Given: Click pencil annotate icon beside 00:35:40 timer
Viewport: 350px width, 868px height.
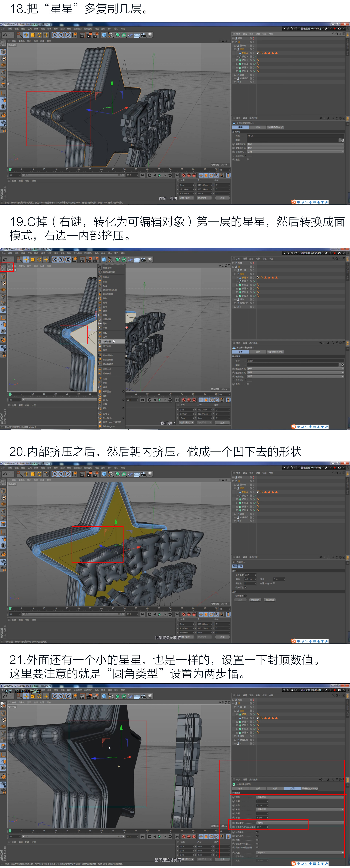Looking at the screenshot, I should pos(326,29).
